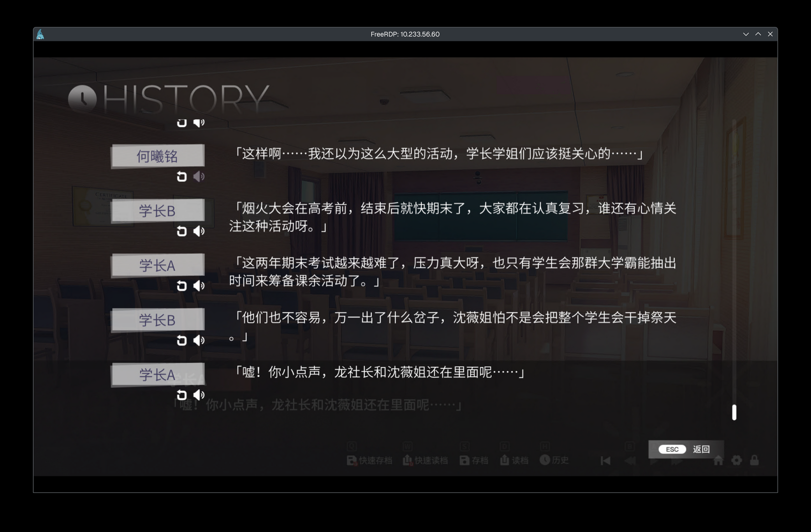The width and height of the screenshot is (811, 532).
Task: Jump back to 学长B's 沈薇姐 line
Action: [x=182, y=340]
